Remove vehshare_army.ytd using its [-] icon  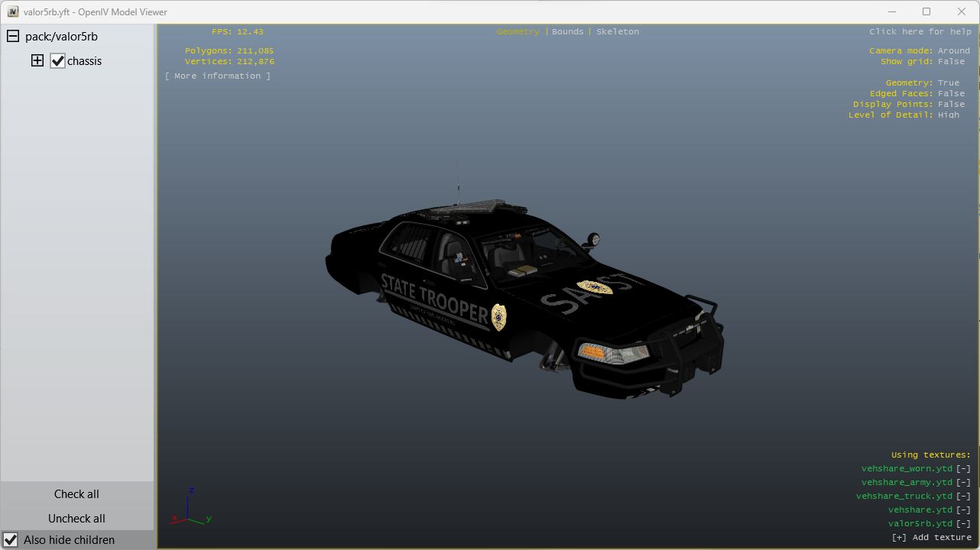click(963, 483)
